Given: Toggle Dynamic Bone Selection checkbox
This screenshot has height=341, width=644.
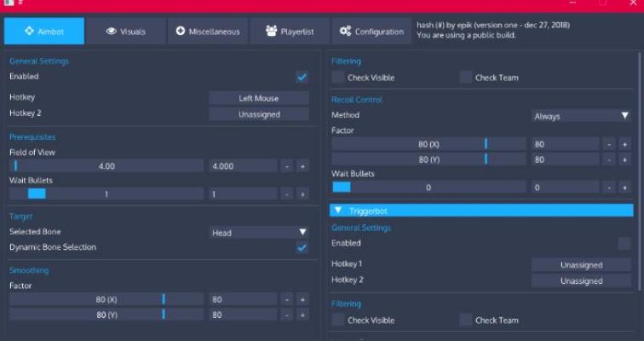Looking at the screenshot, I should 302,247.
